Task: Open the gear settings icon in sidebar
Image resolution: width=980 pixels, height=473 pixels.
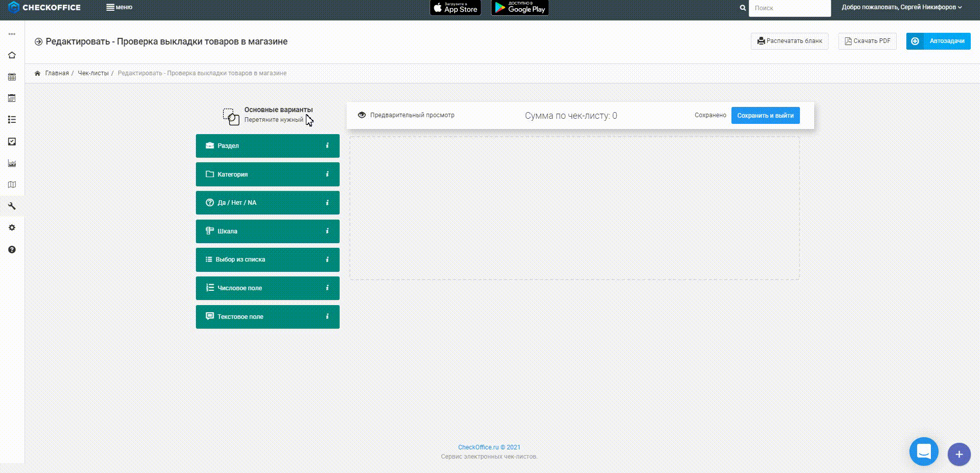Action: [12, 228]
